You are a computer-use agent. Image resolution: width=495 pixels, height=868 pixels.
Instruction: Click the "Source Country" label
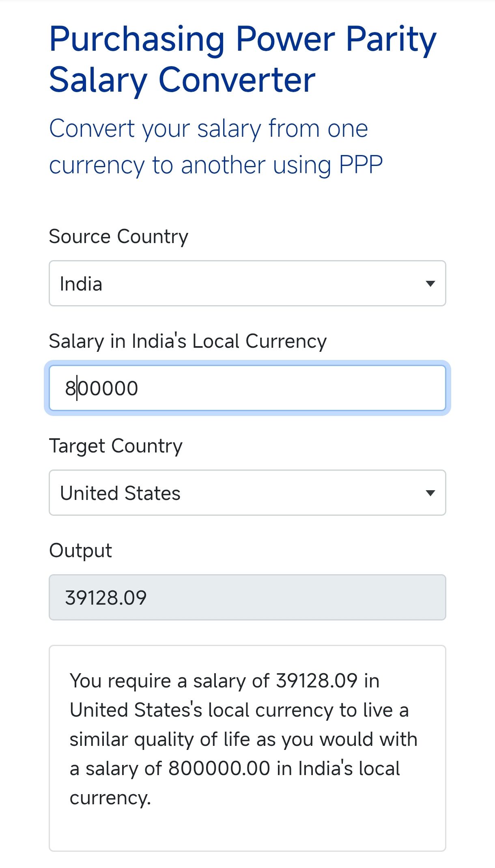(x=118, y=236)
